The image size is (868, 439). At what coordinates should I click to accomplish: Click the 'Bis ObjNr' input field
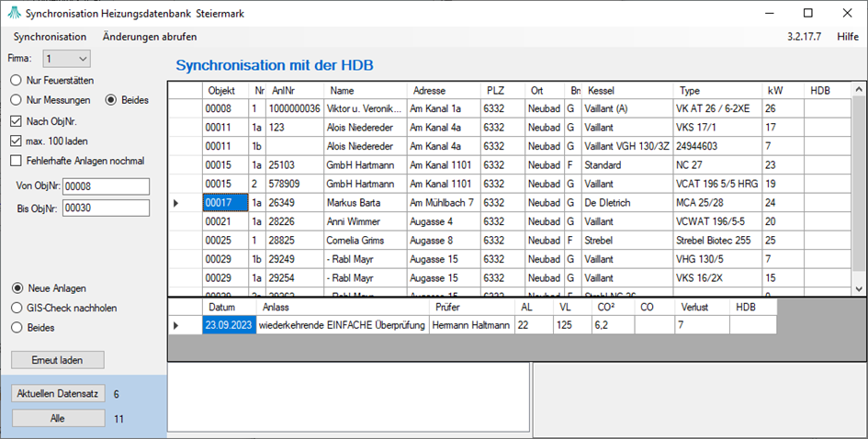[105, 208]
